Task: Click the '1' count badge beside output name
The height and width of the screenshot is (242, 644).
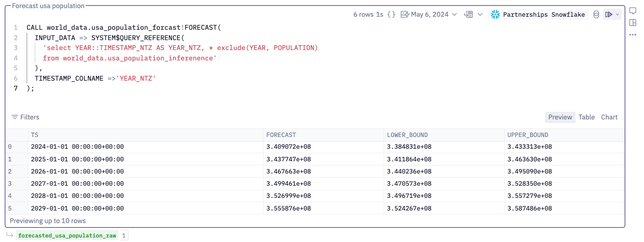Action: point(124,235)
